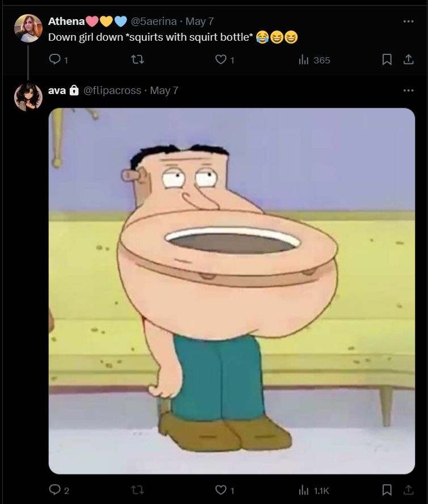Reply to Athena's squirt bottle tweet
This screenshot has width=428, height=504.
[58, 59]
